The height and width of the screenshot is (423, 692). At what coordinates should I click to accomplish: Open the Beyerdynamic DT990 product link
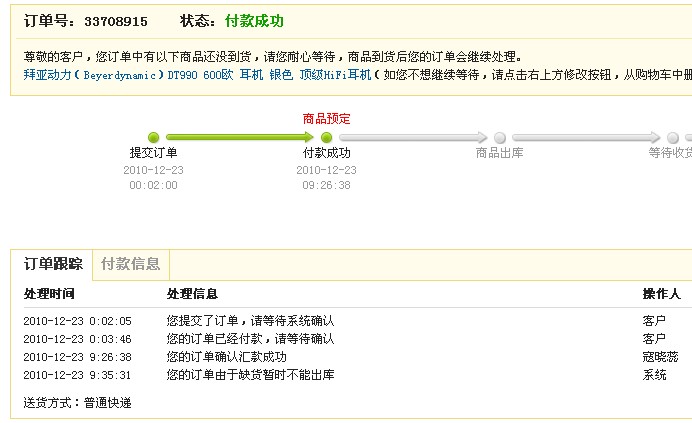(196, 75)
